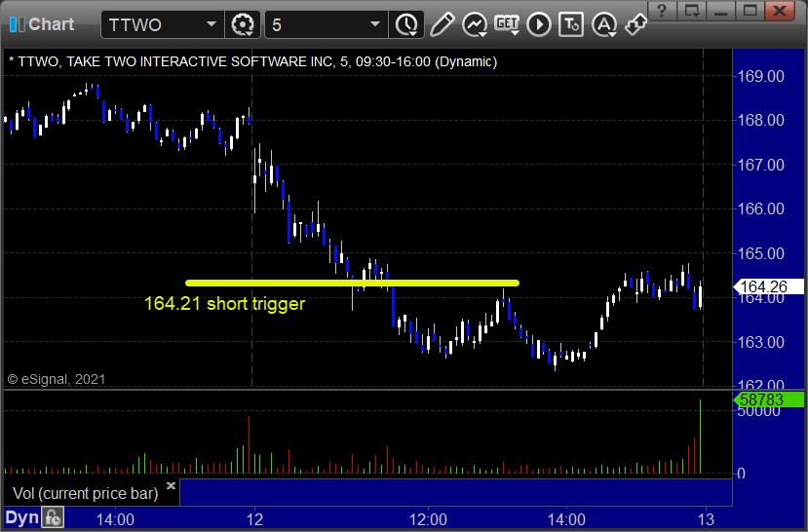Click the 12:00 time axis label

coord(428,519)
